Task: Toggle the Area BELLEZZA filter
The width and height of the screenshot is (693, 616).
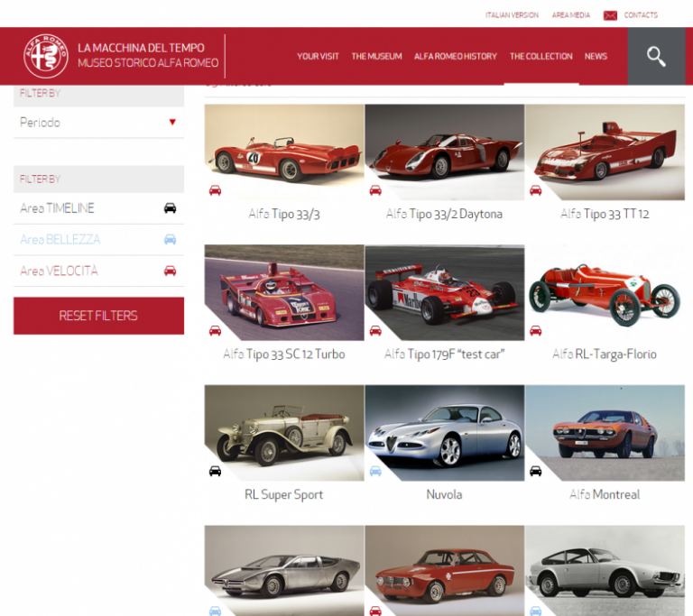Action: point(60,240)
